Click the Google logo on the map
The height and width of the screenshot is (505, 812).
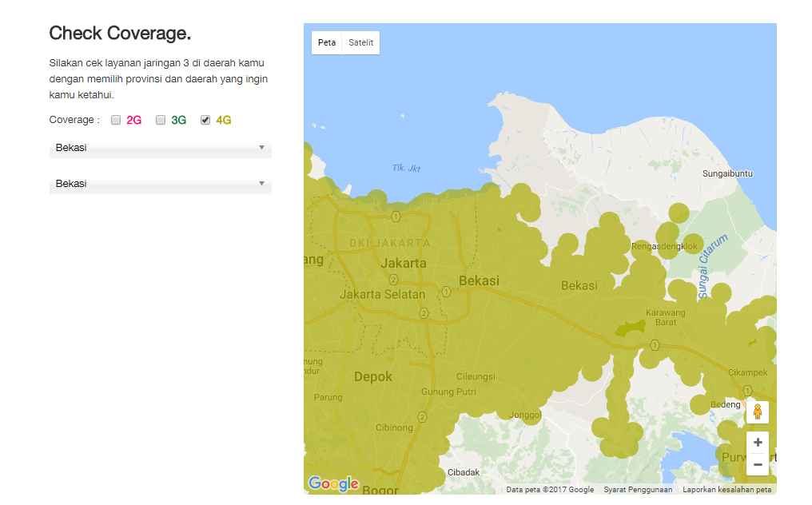333,483
